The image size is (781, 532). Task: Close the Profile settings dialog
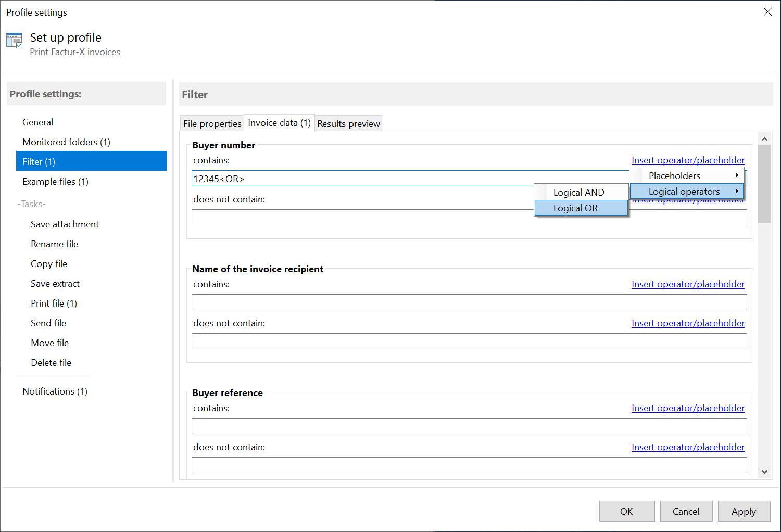[x=767, y=12]
